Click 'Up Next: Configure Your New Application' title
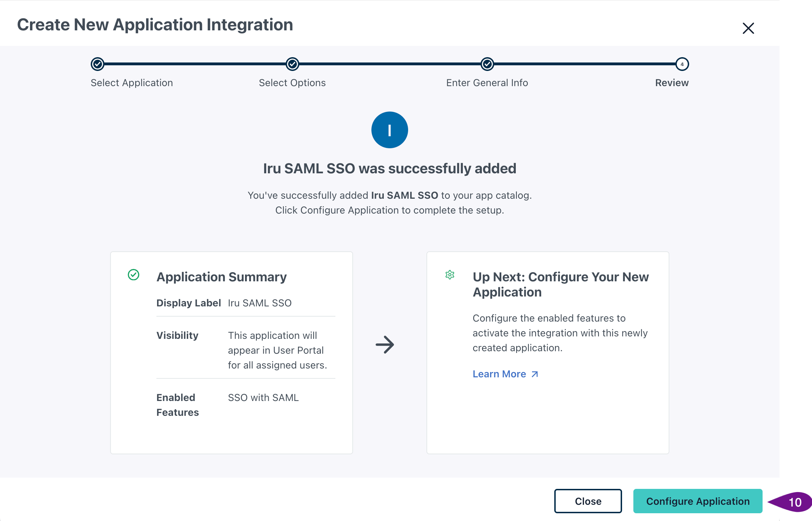The image size is (812, 521). pyautogui.click(x=561, y=285)
